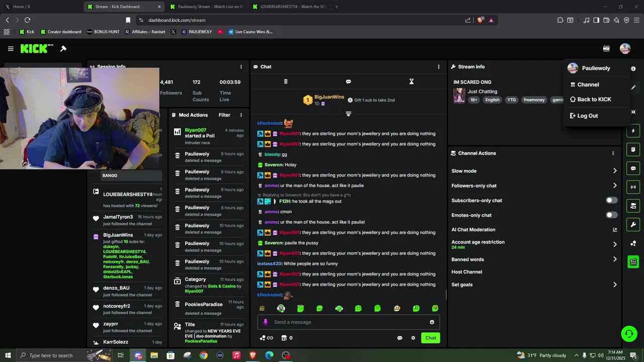Open browser extensions puzzle icon
The image size is (644, 362).
pos(560,20)
